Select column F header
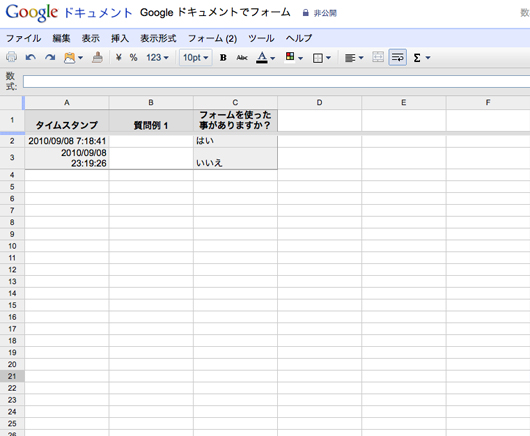This screenshot has width=530, height=436. click(488, 102)
